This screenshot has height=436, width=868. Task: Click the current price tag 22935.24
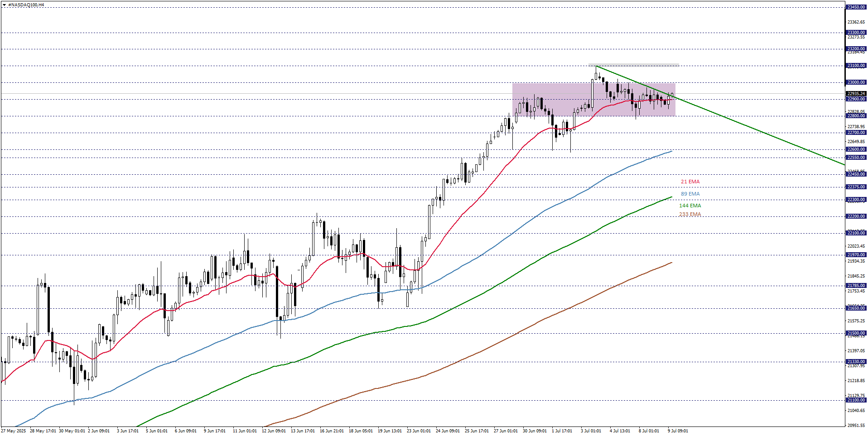[856, 94]
